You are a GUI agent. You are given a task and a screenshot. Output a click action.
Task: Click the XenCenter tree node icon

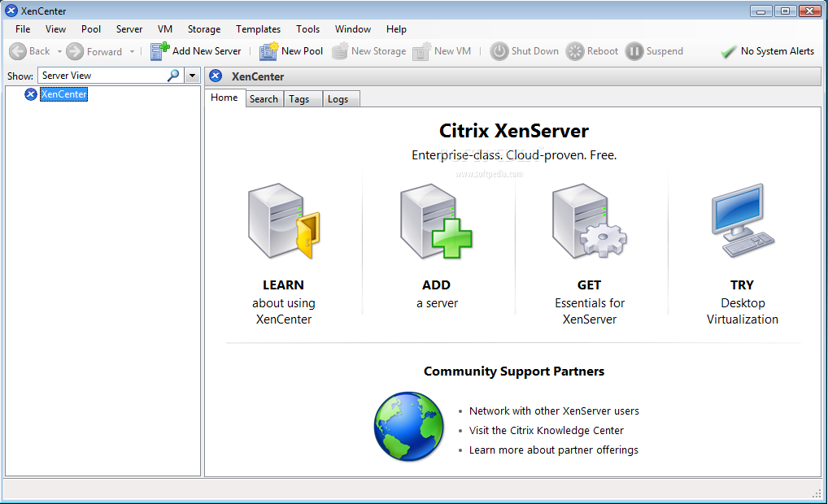(31, 94)
